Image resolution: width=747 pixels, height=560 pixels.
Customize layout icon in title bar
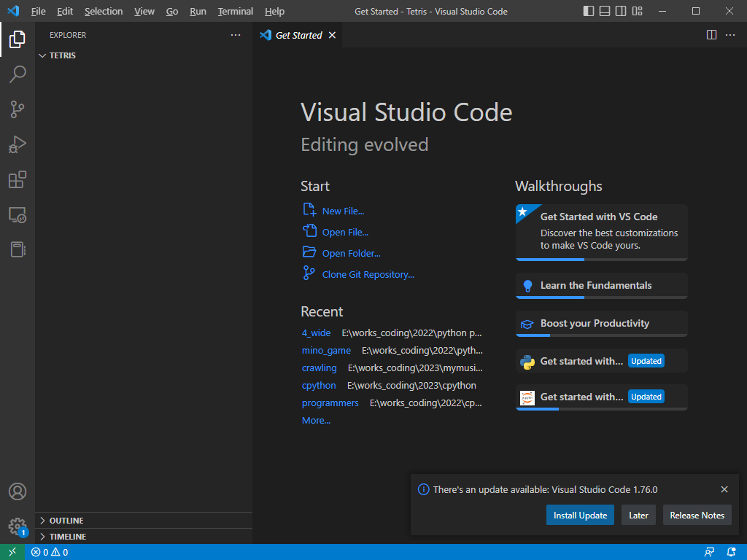[x=637, y=11]
